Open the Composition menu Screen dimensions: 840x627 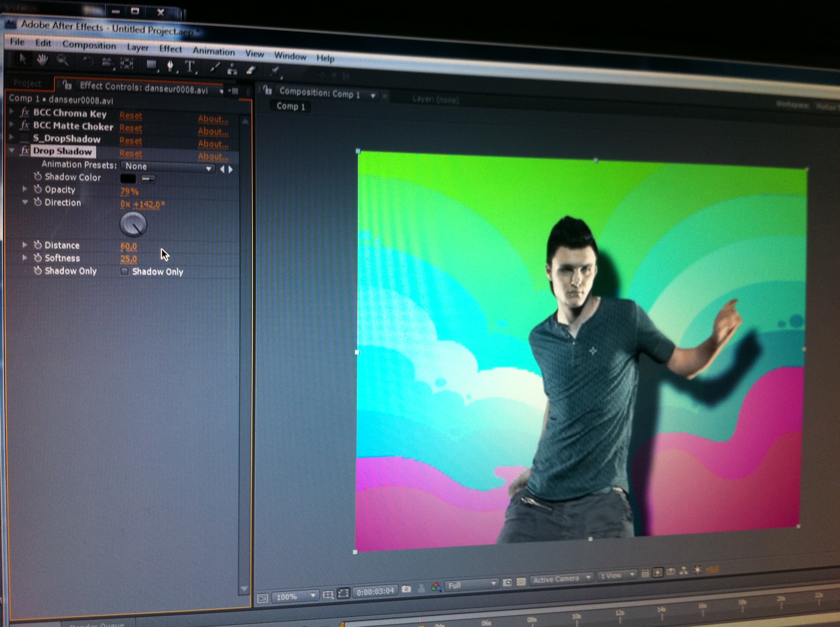[89, 45]
